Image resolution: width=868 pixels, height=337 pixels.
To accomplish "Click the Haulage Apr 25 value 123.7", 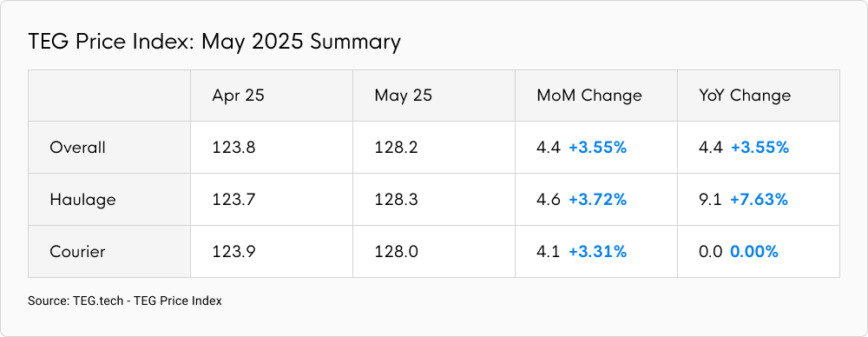I will click(233, 200).
